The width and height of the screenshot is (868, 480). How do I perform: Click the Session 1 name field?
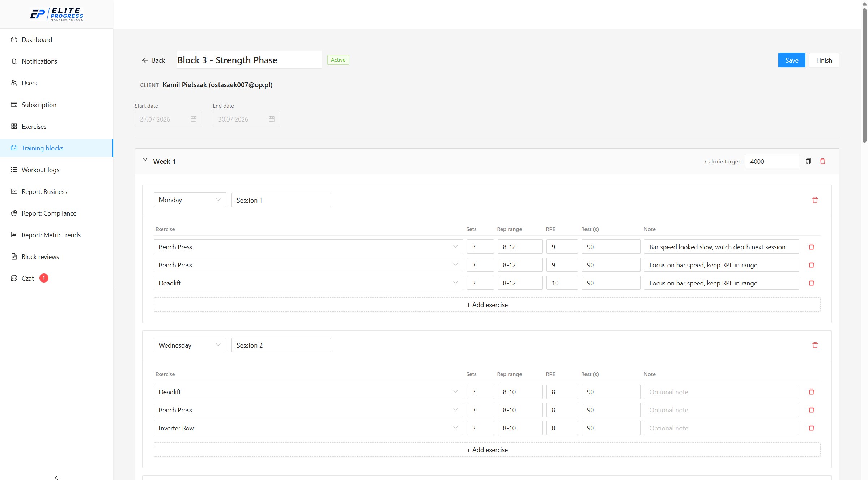pos(281,200)
